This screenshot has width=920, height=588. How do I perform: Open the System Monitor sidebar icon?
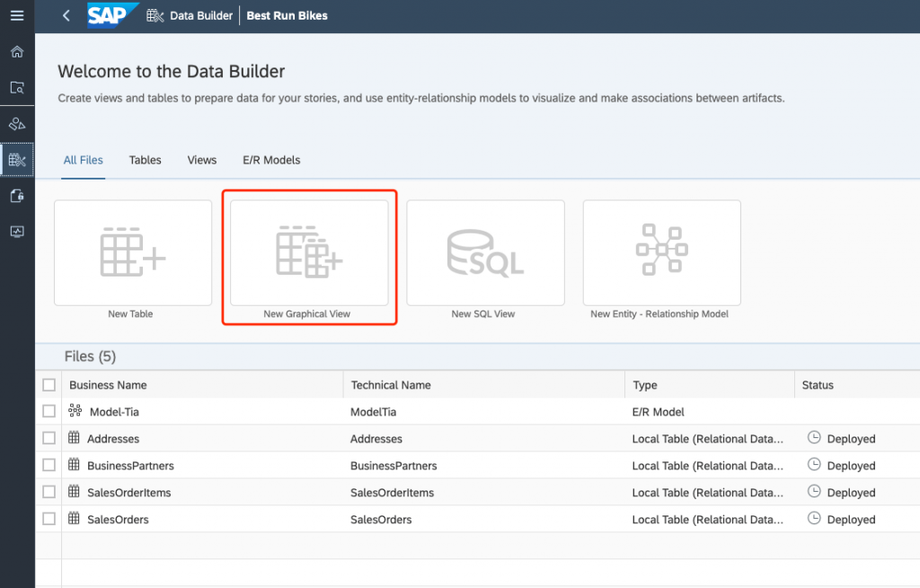point(17,232)
